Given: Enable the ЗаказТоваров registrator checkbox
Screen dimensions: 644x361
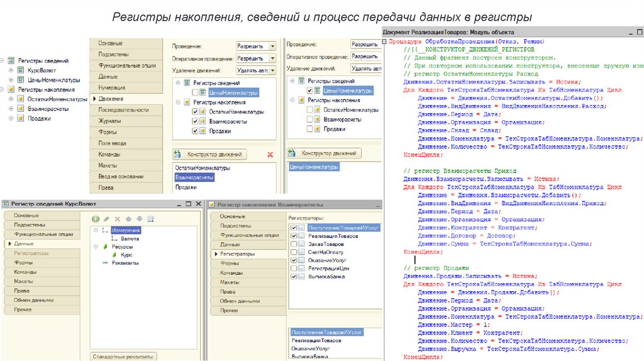Looking at the screenshot, I should (294, 244).
